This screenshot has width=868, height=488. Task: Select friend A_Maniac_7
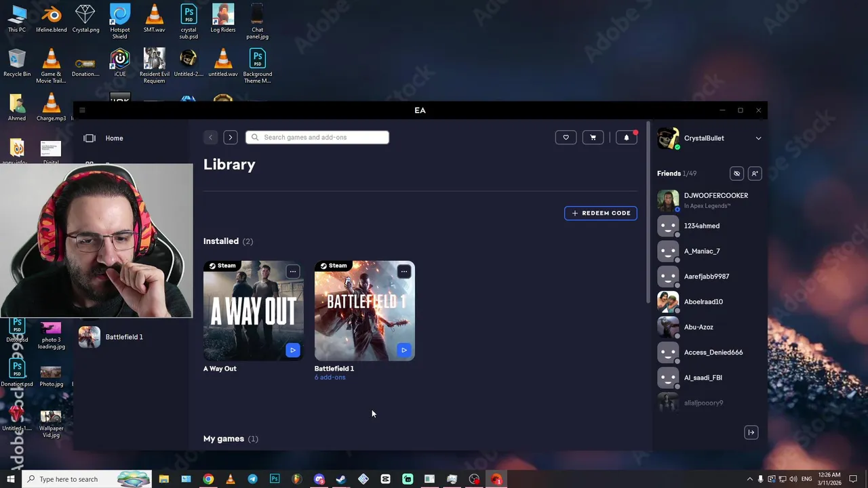click(709, 251)
